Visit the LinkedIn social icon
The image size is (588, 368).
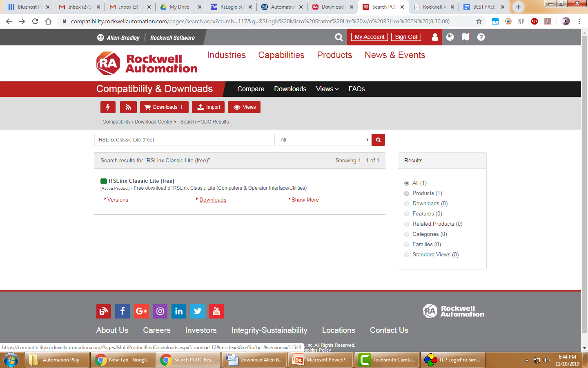click(x=179, y=311)
